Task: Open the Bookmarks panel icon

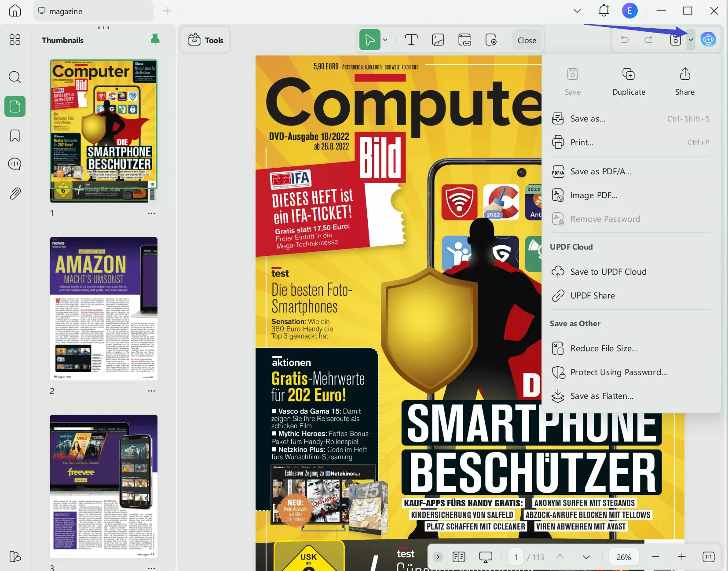Action: (15, 136)
